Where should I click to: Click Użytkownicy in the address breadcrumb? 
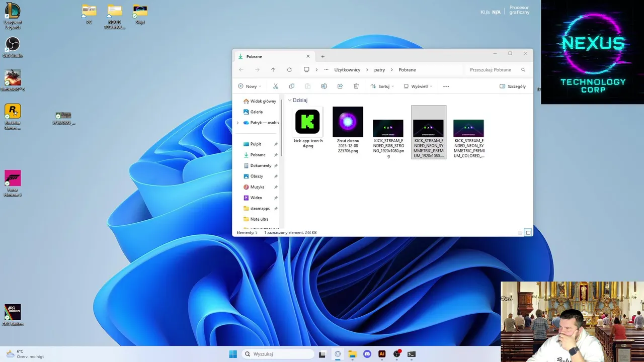(x=347, y=70)
